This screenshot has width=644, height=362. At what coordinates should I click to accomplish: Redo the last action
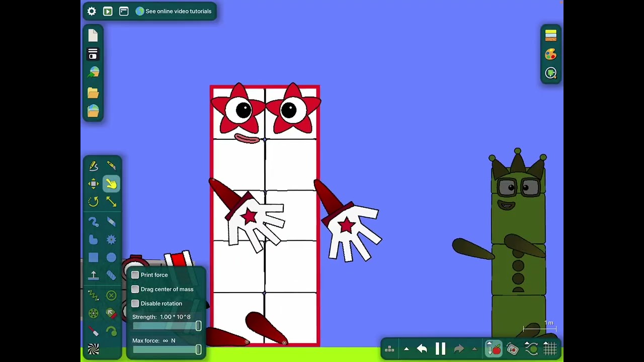click(459, 349)
